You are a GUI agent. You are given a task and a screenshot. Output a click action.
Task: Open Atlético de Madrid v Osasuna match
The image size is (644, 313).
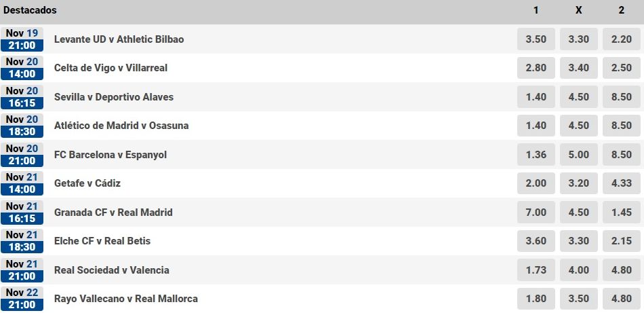pyautogui.click(x=121, y=126)
